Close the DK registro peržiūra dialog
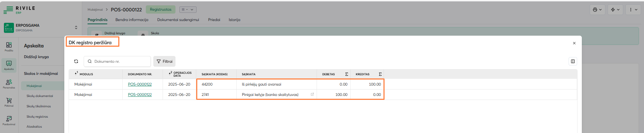Screen dimensions: 644x133 click(574, 43)
